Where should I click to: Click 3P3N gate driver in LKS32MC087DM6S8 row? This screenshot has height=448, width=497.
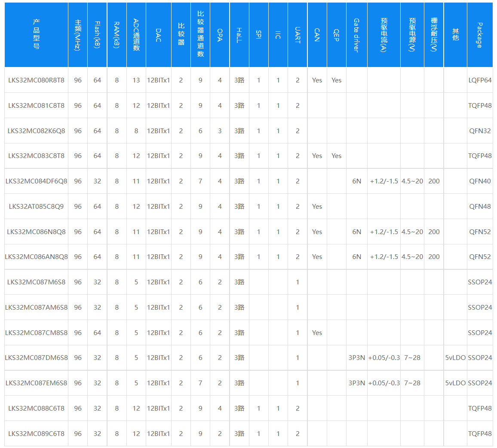tap(356, 358)
